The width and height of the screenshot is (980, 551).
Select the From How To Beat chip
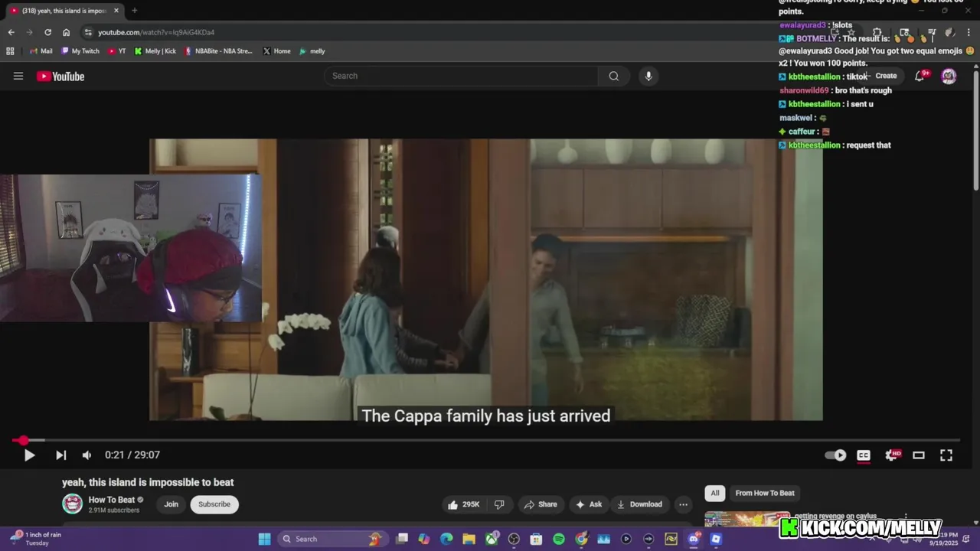(x=765, y=493)
